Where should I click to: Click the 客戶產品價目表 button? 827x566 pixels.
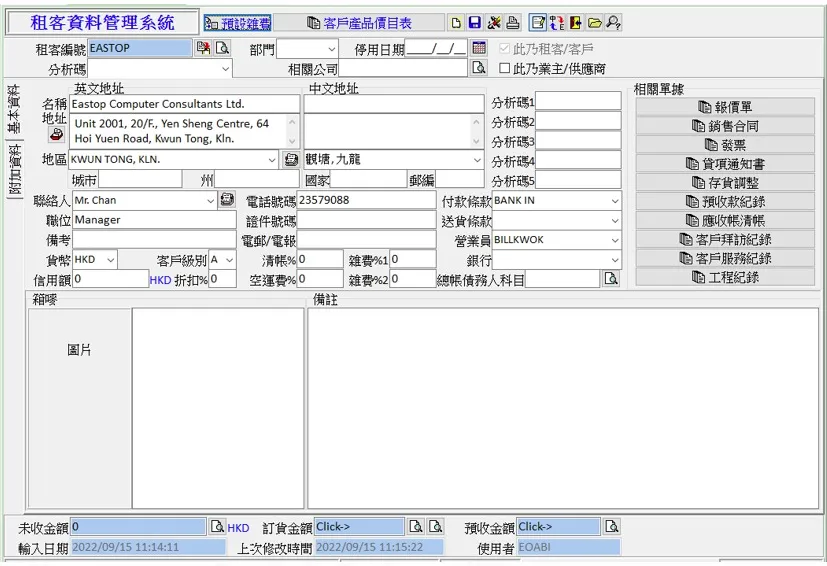coord(359,23)
